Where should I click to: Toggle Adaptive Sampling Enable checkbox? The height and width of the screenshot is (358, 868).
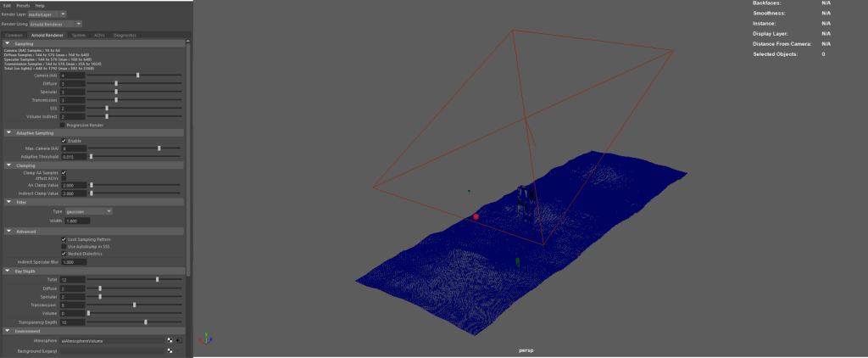[x=64, y=141]
